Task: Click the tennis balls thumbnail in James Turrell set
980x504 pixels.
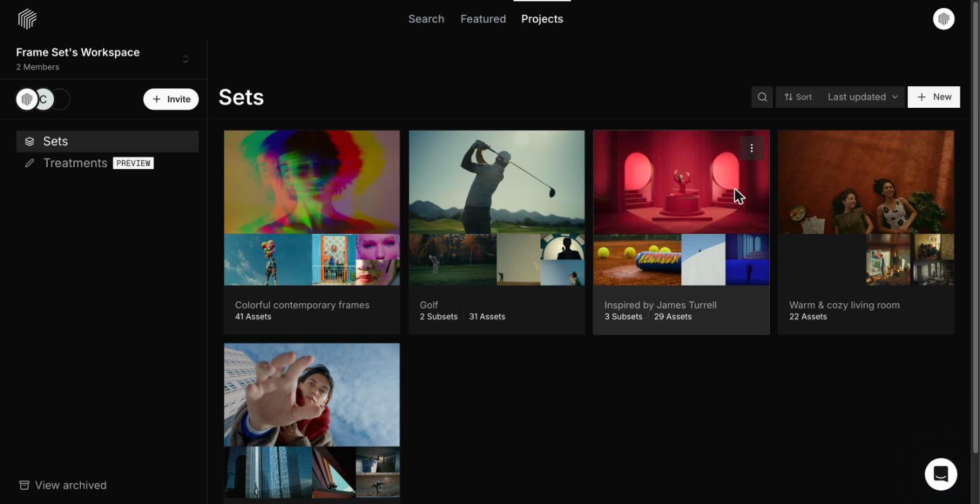Action: pos(637,259)
